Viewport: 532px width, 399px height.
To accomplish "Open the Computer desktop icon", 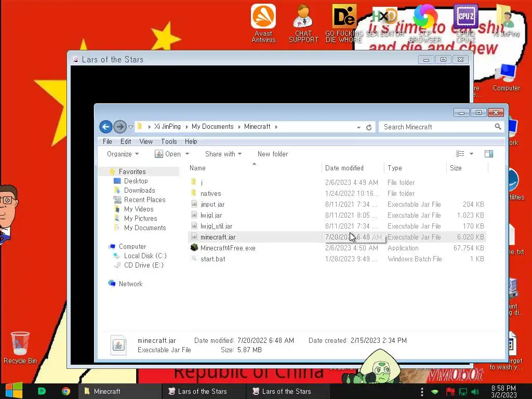I will [x=506, y=77].
